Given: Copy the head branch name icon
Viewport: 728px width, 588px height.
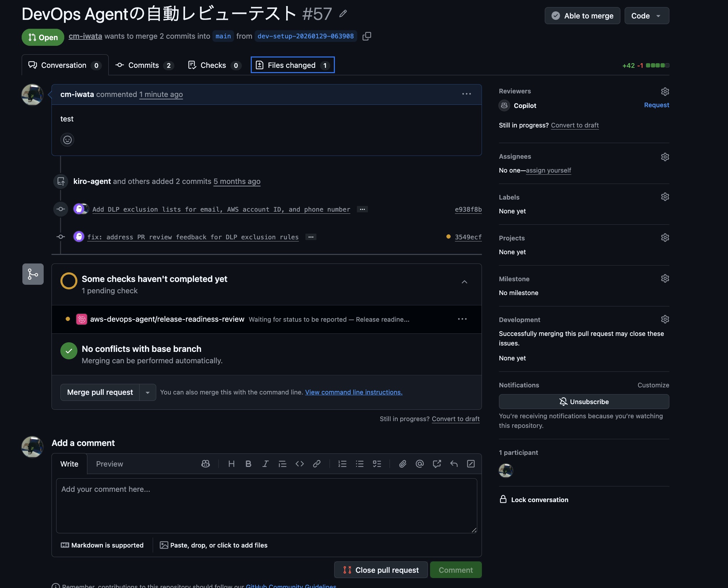Looking at the screenshot, I should [x=367, y=36].
